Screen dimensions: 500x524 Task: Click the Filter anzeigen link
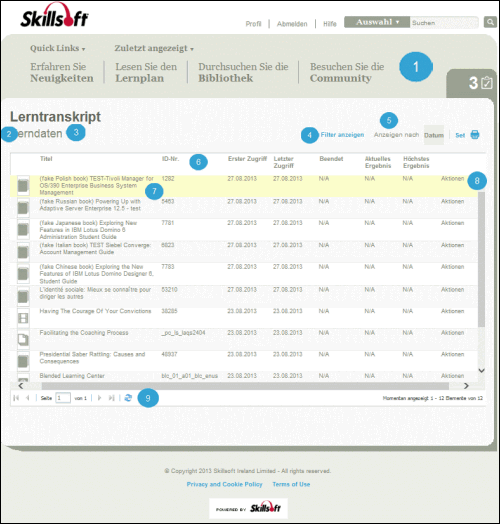(342, 135)
